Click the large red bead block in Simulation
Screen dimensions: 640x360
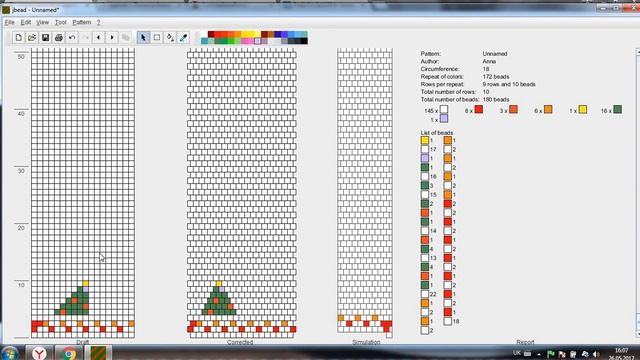(386, 325)
